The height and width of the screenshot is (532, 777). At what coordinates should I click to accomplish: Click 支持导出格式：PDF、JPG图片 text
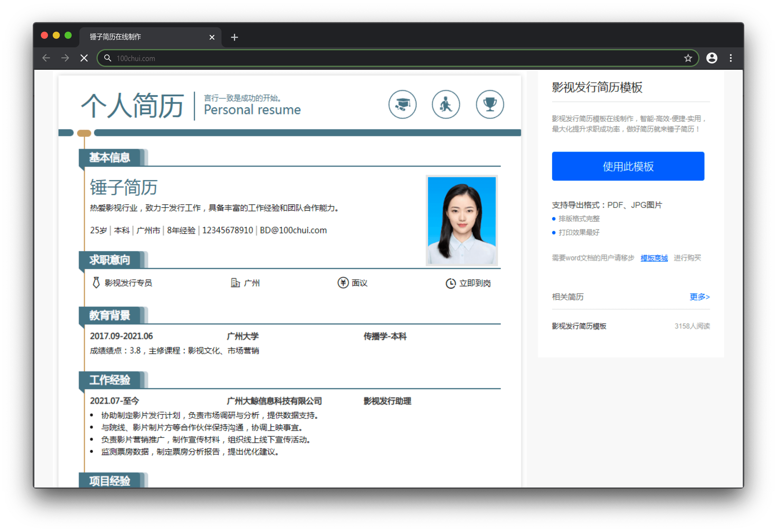607,205
